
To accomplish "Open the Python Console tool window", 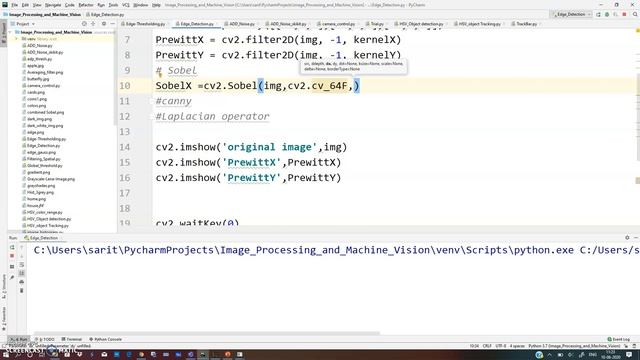I will [106, 339].
